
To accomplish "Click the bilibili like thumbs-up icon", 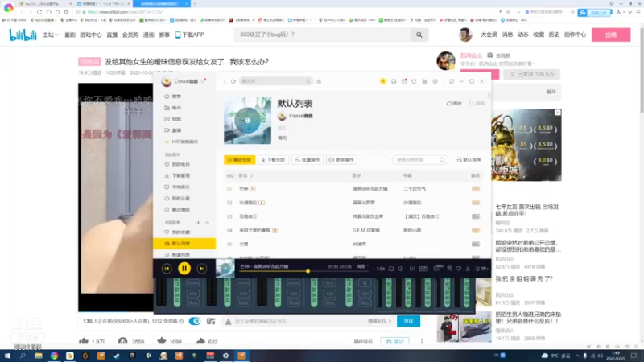I will [84, 341].
